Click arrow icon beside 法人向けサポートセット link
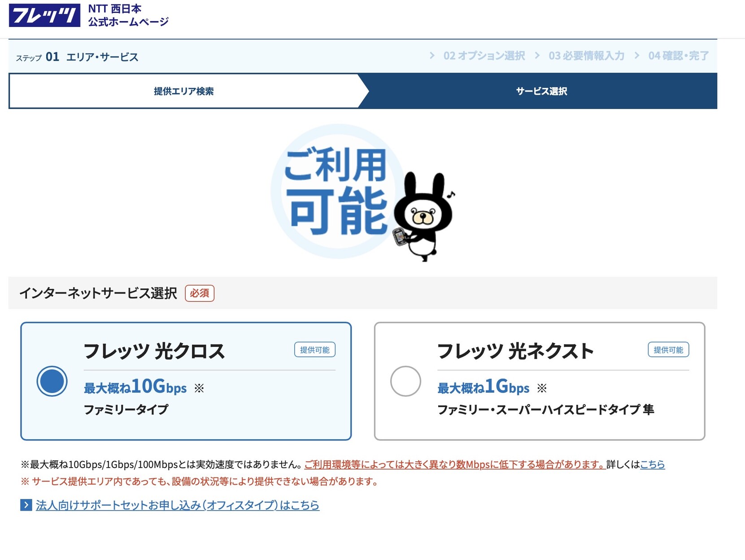The width and height of the screenshot is (745, 560). point(26,505)
